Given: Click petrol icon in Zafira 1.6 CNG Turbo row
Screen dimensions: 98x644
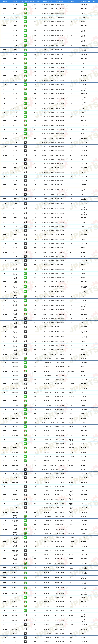Looking at the screenshot, I should (x=25, y=568).
